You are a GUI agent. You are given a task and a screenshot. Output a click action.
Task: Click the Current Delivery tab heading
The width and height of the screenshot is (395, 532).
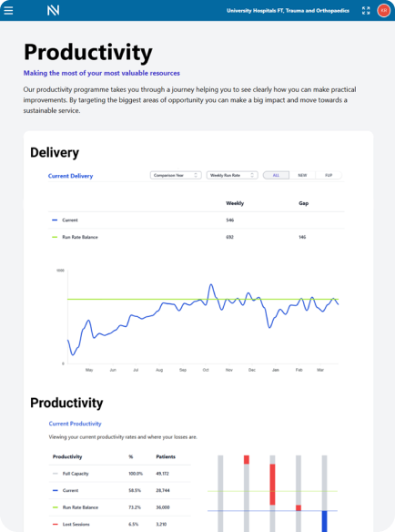click(70, 176)
